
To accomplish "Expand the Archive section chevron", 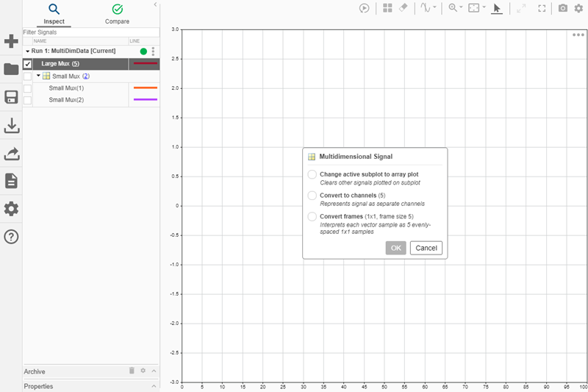I will (x=154, y=371).
